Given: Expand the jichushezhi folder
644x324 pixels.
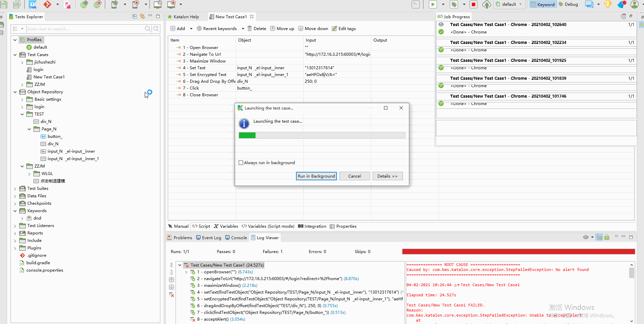Looking at the screenshot, I should point(22,62).
